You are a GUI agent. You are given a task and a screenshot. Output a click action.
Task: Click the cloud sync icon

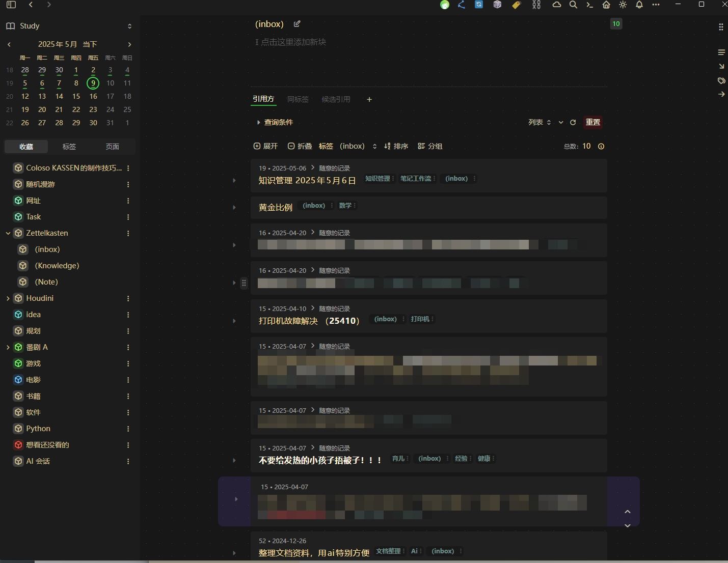(557, 5)
